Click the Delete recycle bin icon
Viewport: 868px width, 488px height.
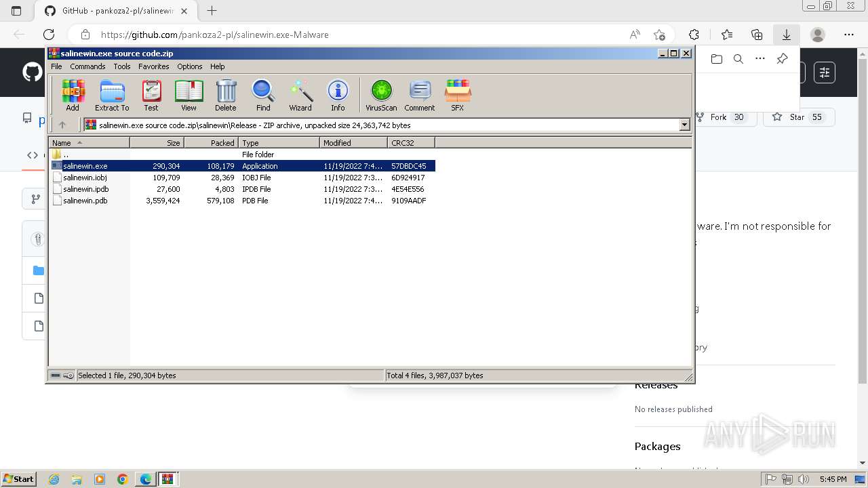[226, 95]
